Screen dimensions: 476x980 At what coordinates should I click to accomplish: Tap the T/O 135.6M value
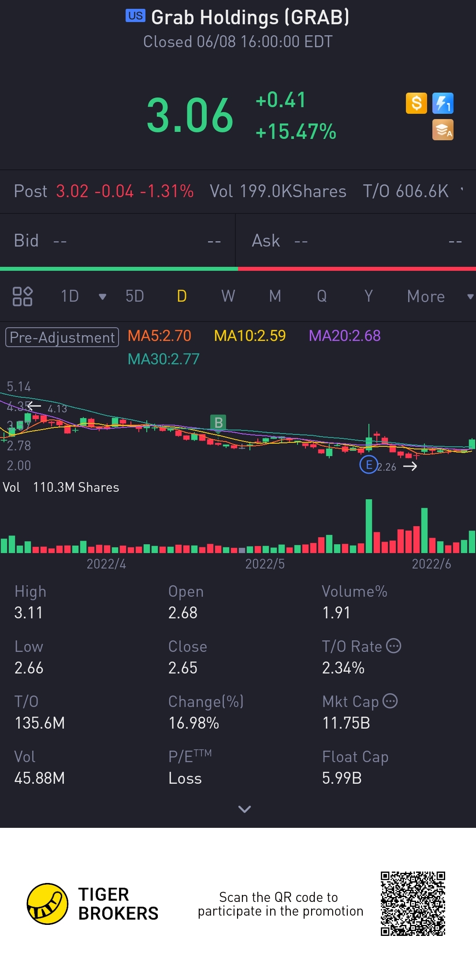pyautogui.click(x=40, y=723)
